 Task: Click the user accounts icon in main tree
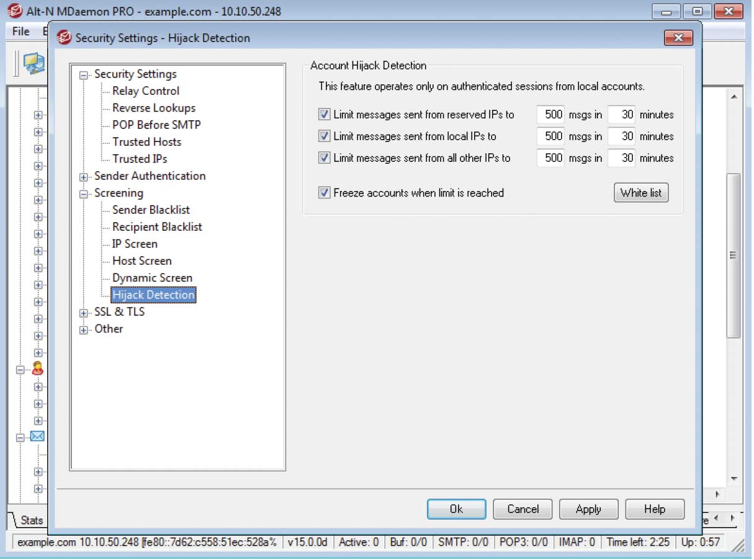[37, 368]
